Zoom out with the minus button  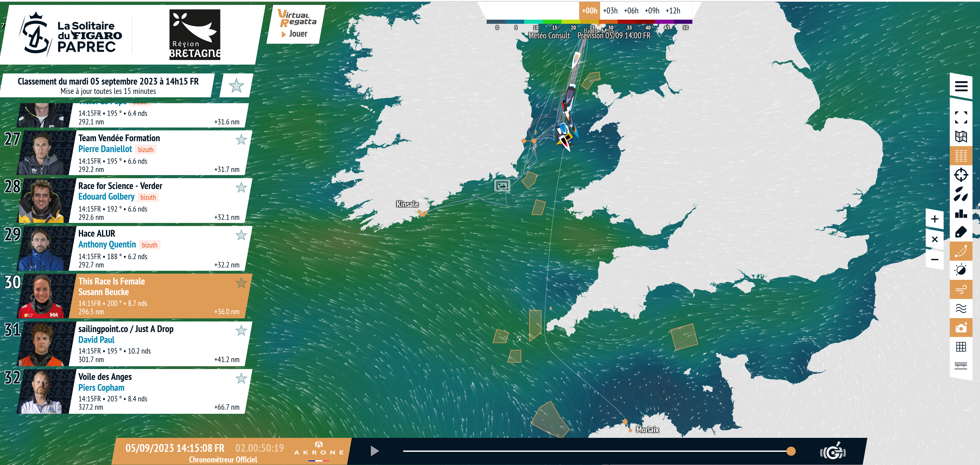pyautogui.click(x=935, y=260)
